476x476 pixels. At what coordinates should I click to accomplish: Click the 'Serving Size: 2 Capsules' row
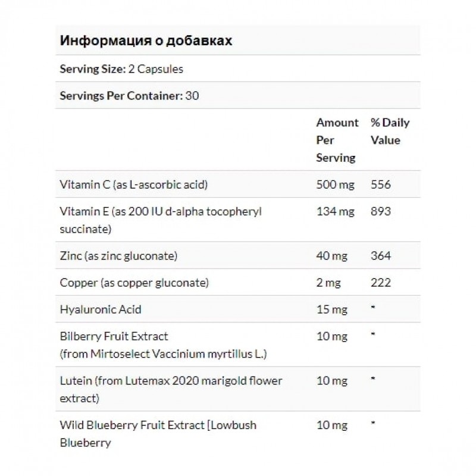point(121,68)
